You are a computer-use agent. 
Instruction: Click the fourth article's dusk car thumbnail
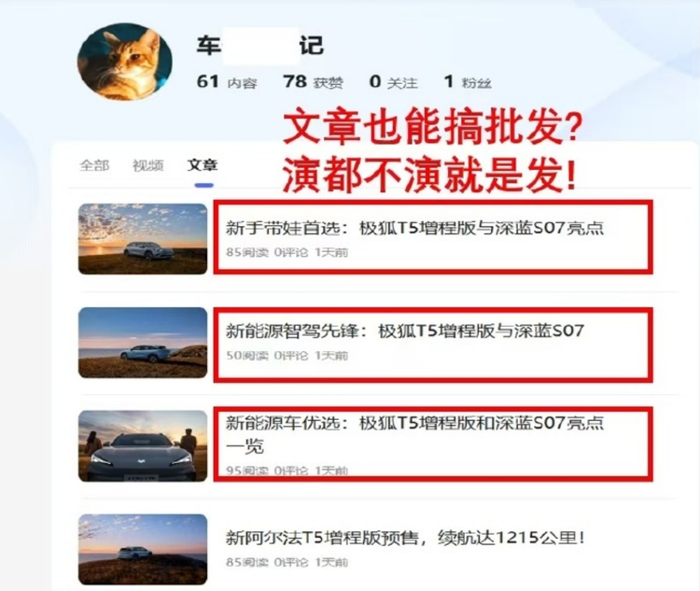point(143,550)
